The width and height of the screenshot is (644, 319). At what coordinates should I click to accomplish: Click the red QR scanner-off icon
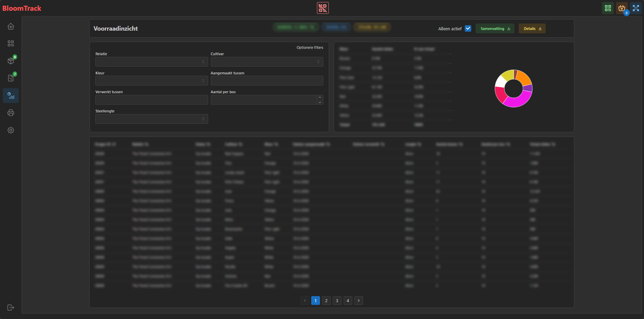[323, 8]
